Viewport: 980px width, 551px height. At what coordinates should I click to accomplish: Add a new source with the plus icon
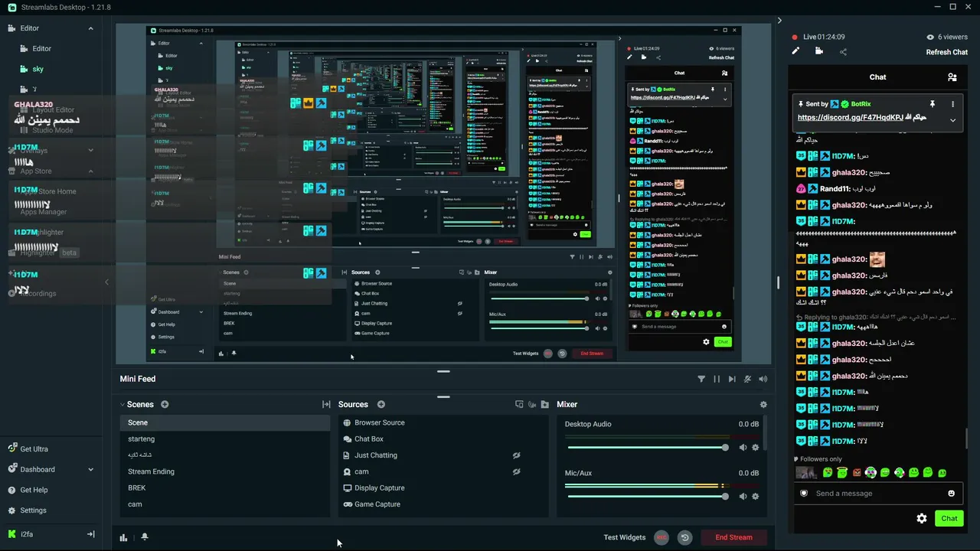[x=381, y=404]
